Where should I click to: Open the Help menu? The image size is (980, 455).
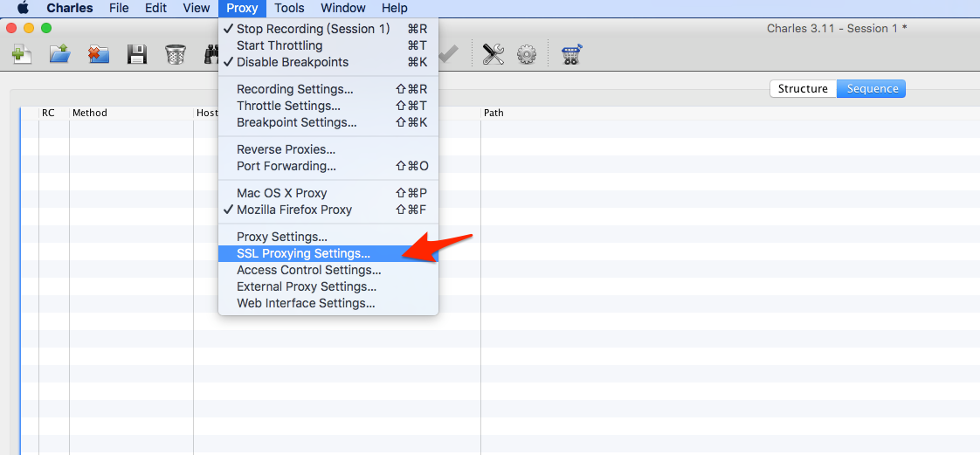click(x=395, y=8)
